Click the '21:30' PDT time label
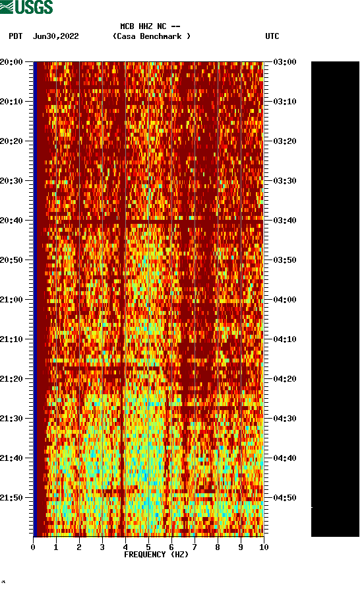The height and width of the screenshot is (589, 364). pyautogui.click(x=11, y=419)
